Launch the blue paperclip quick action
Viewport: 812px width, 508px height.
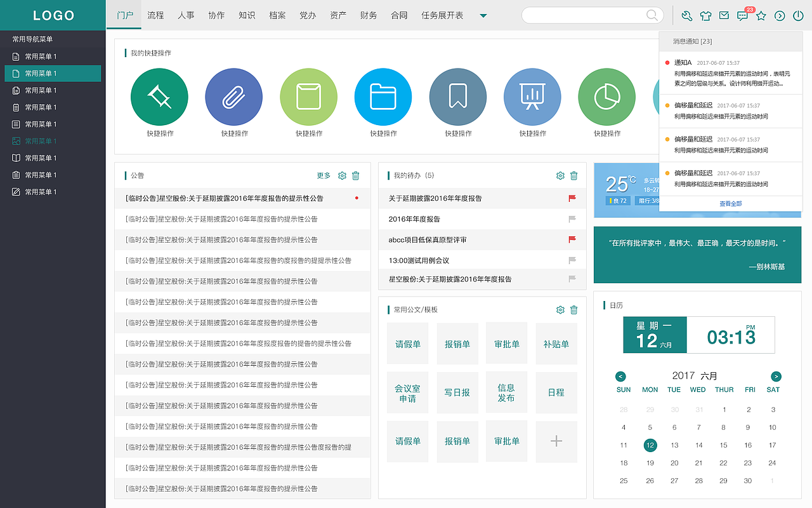(x=234, y=97)
